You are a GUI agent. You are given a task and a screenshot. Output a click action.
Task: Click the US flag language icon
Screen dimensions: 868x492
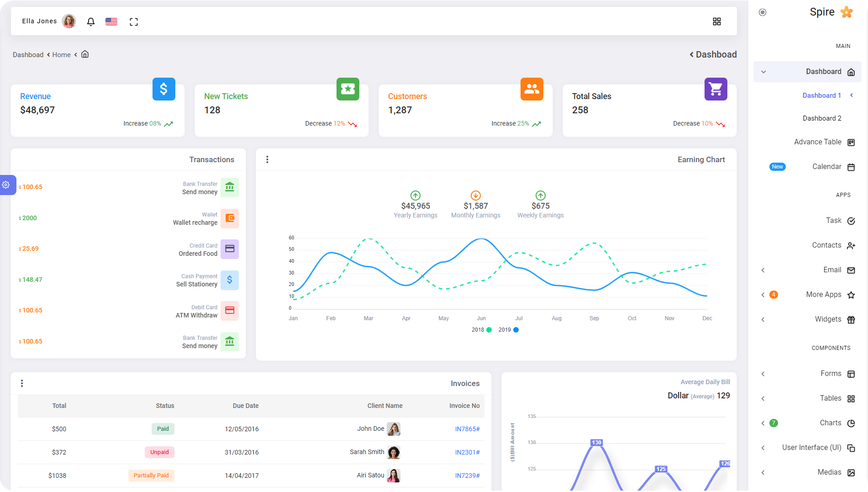(111, 21)
